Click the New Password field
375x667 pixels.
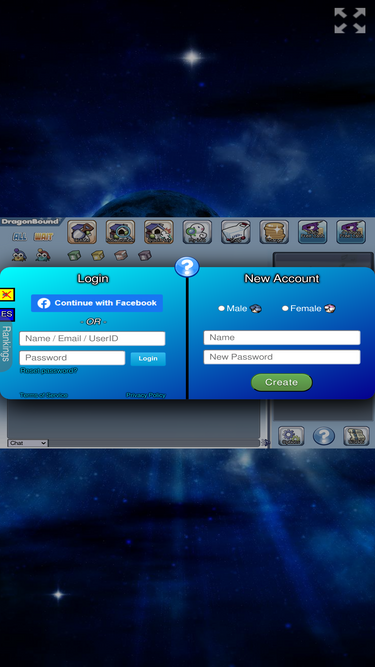pos(282,357)
